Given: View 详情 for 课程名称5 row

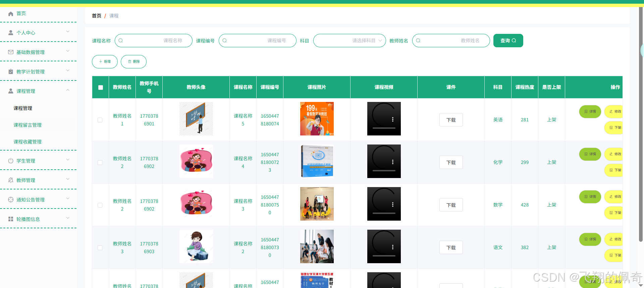Looking at the screenshot, I should point(590,112).
